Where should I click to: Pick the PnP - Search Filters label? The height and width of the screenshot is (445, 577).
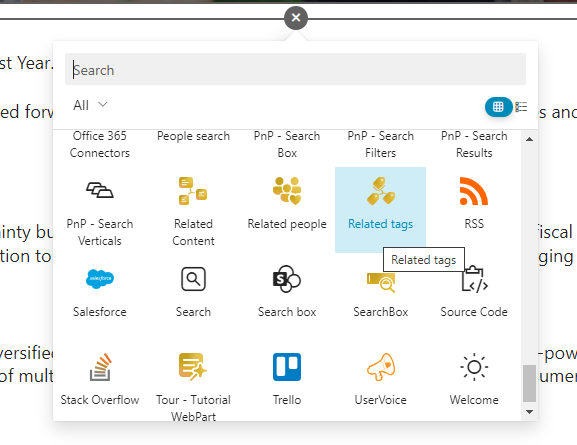[x=381, y=144]
